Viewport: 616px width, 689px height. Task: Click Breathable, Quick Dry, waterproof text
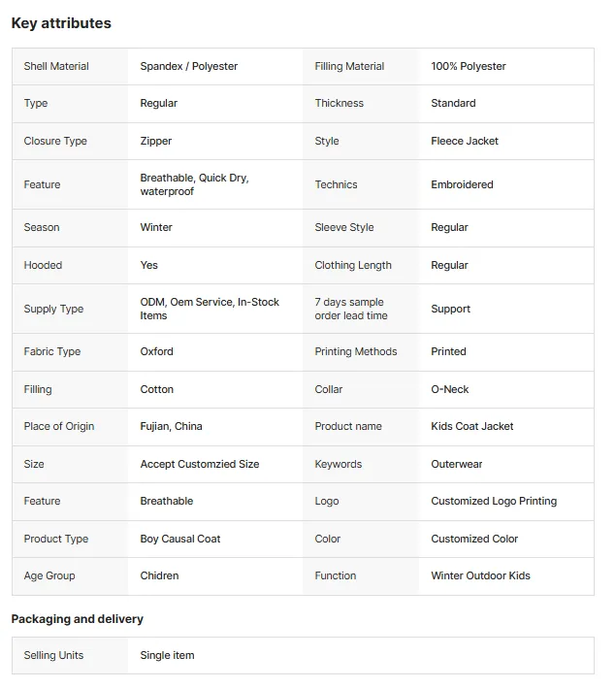coord(195,184)
